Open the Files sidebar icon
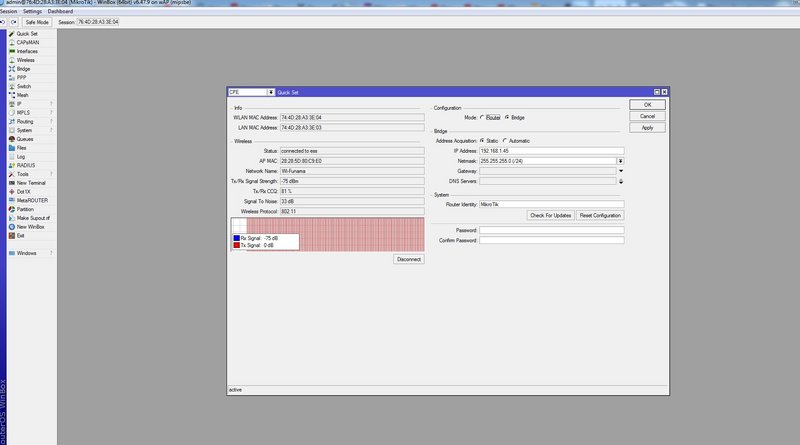800x445 pixels. 12,147
